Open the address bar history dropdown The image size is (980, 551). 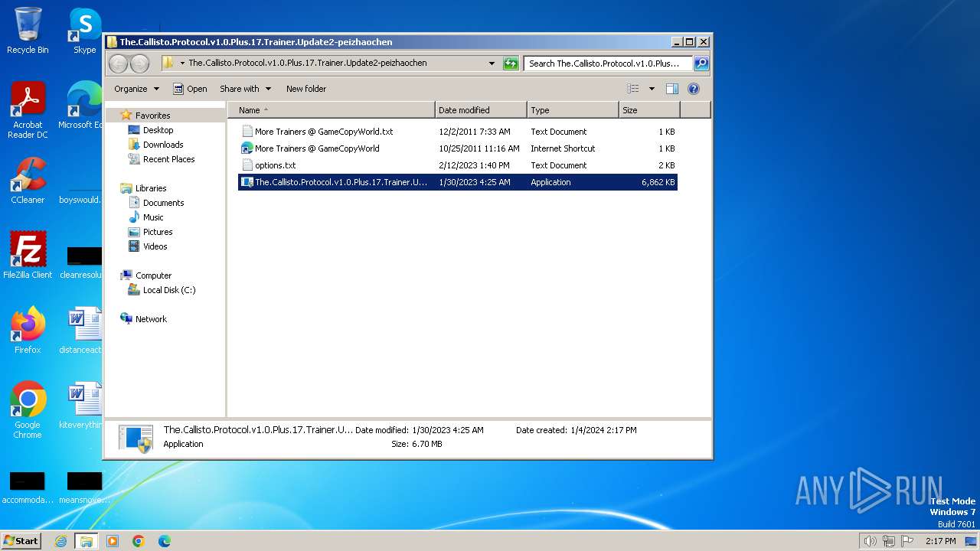492,64
